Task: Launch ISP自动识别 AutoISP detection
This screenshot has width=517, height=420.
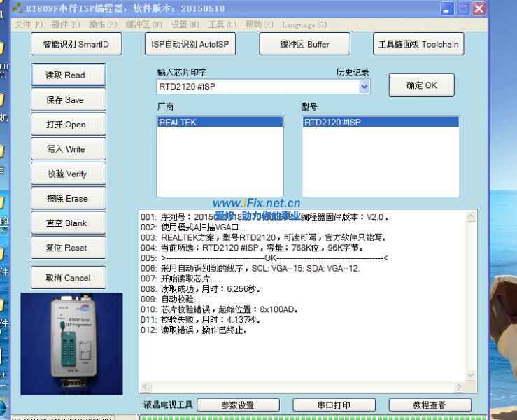Action: [190, 44]
